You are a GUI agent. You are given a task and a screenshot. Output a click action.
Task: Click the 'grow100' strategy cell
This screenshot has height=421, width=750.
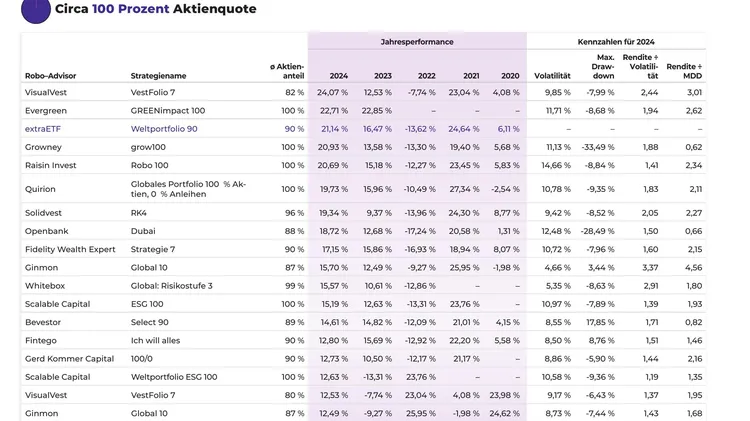148,147
